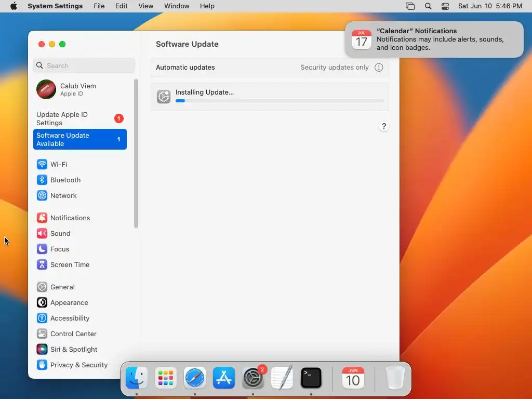Click the settings Search field

tap(84, 65)
